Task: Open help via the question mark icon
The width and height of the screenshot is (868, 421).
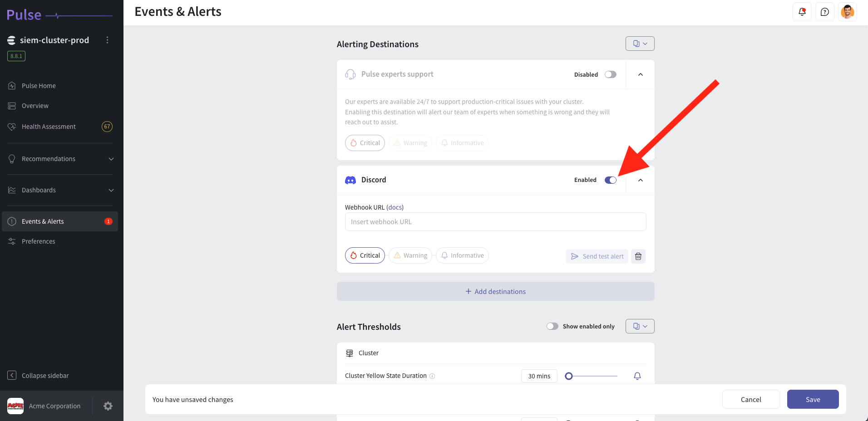Action: tap(825, 12)
